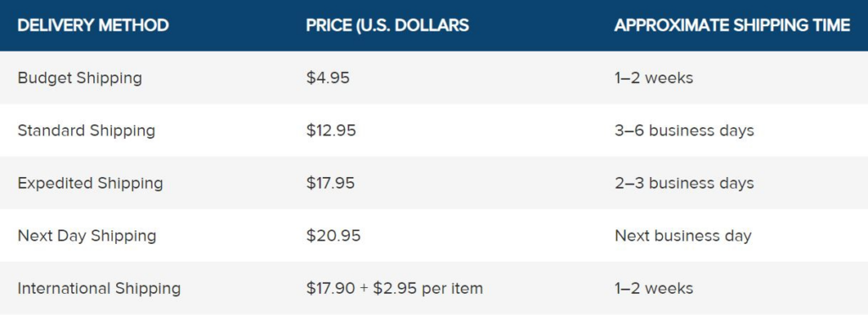Click the 3–6 business days cell
868x315 pixels.
pos(684,131)
